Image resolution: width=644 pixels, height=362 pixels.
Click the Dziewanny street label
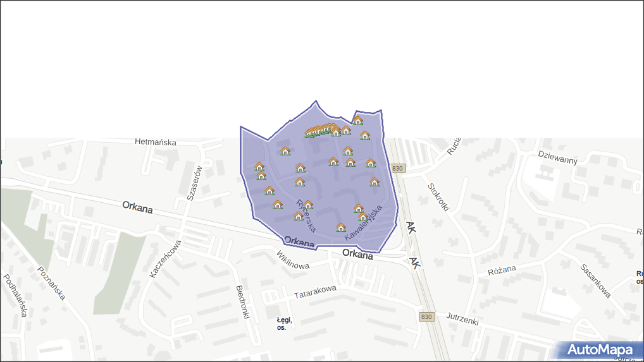[x=557, y=157]
